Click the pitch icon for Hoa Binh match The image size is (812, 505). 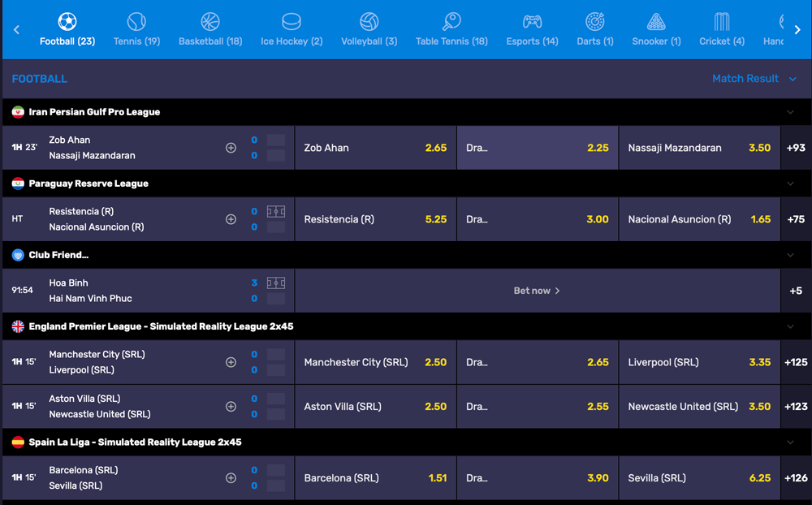click(x=276, y=283)
